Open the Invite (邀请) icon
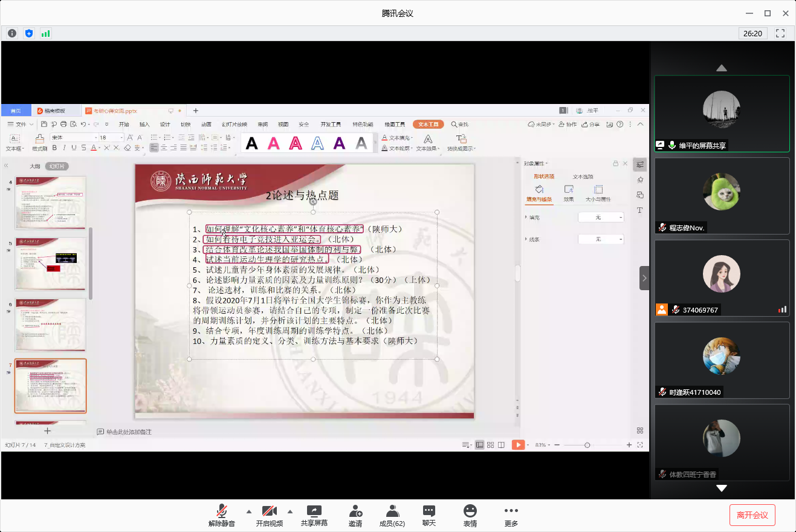The image size is (796, 532). 355,516
